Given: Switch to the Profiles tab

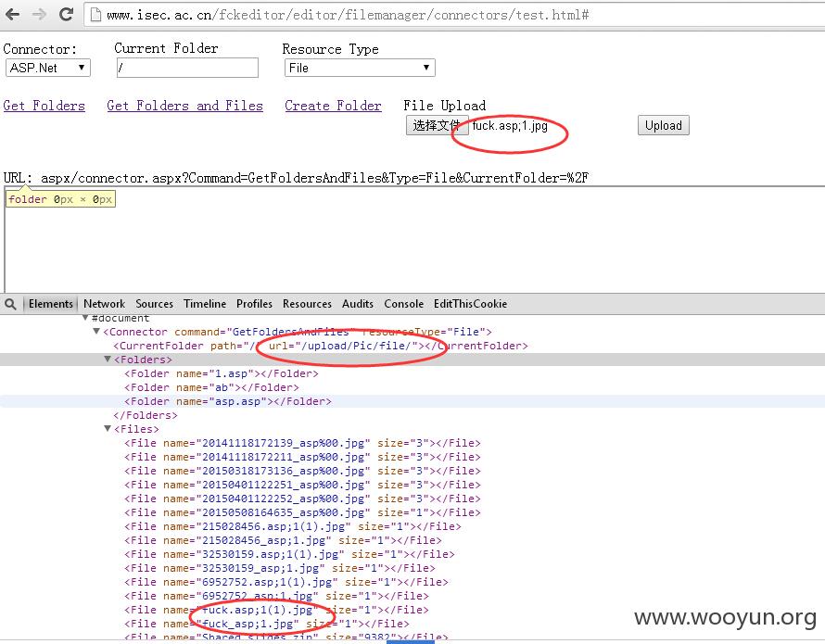Looking at the screenshot, I should pyautogui.click(x=254, y=304).
